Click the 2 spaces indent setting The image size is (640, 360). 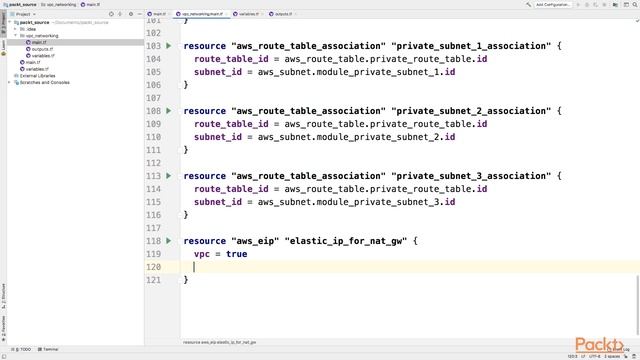coord(612,356)
